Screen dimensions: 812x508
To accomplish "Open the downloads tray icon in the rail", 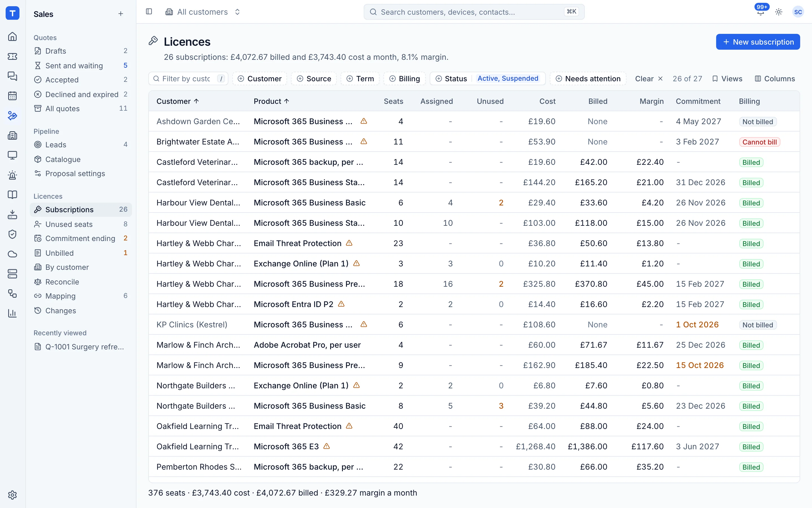I will click(12, 214).
